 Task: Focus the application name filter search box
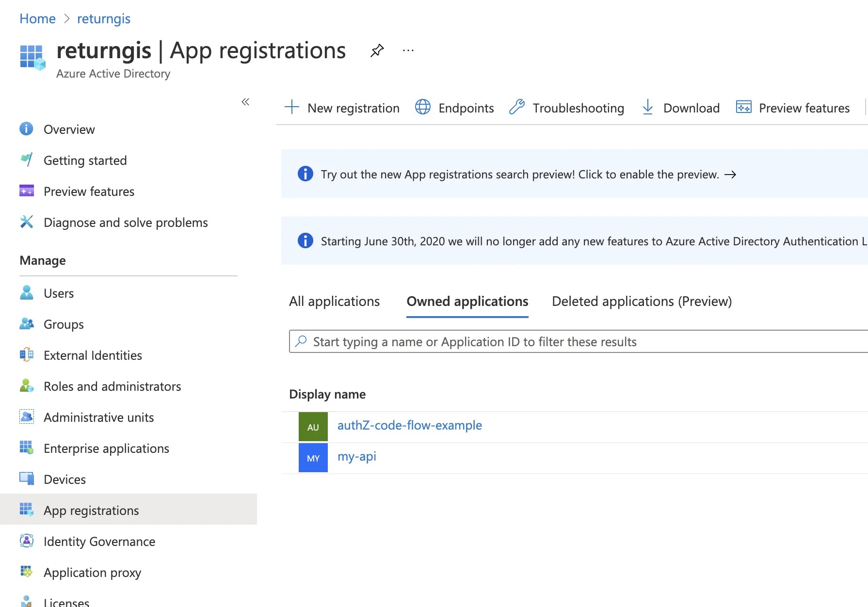pos(579,341)
